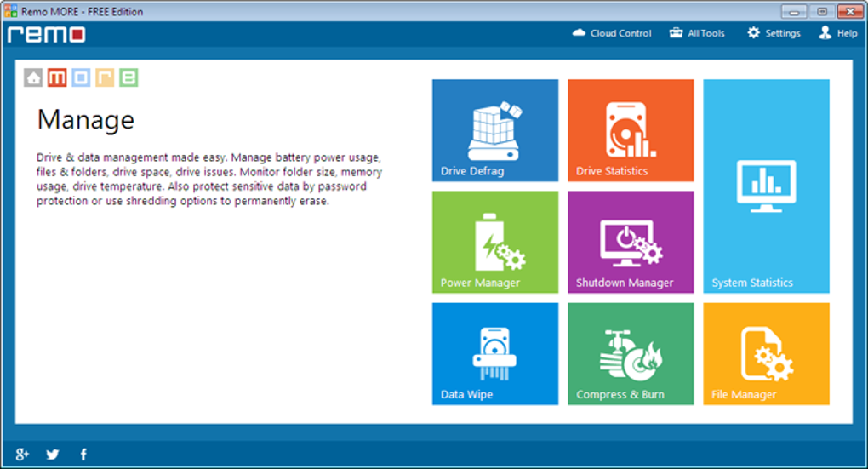Open the Drive Statistics tile
Viewport: 868px width, 469px height.
[631, 130]
